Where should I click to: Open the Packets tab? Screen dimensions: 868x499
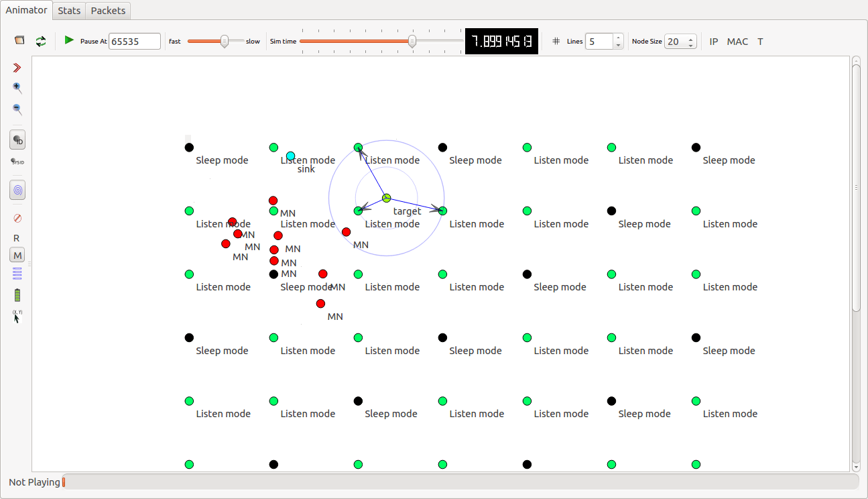(x=108, y=11)
